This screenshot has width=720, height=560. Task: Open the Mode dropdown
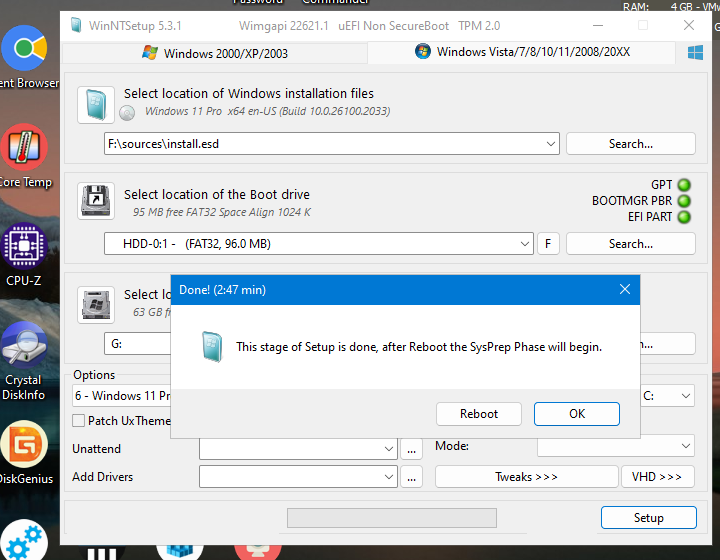point(615,446)
